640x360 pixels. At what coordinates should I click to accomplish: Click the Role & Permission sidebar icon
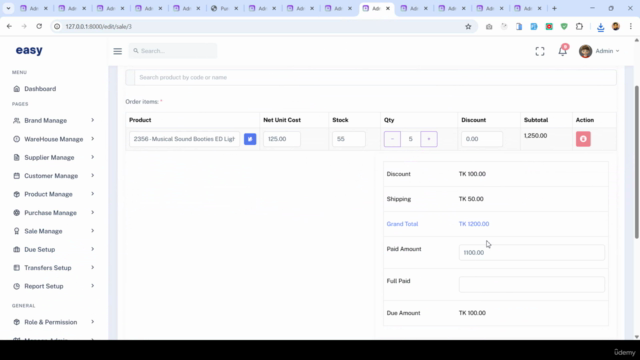[16, 322]
